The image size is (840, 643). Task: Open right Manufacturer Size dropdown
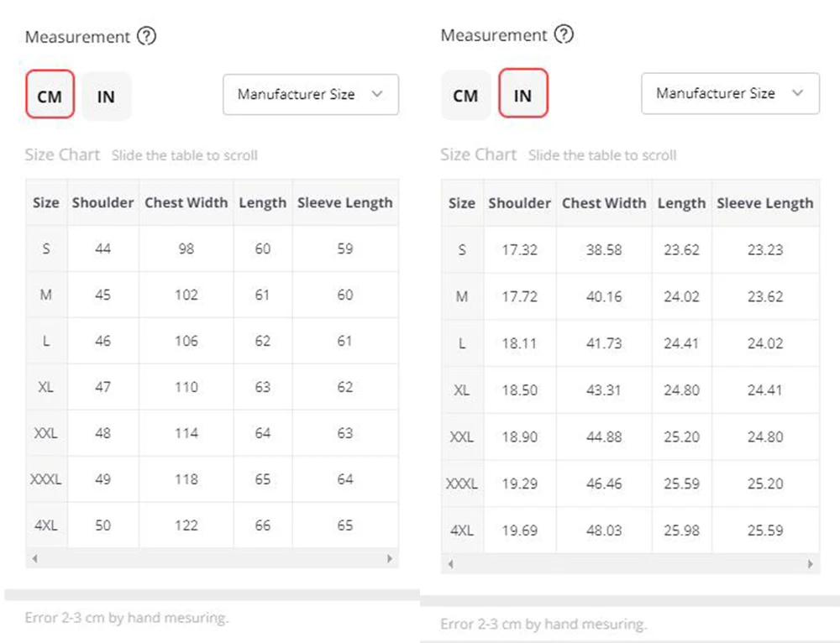pyautogui.click(x=729, y=94)
